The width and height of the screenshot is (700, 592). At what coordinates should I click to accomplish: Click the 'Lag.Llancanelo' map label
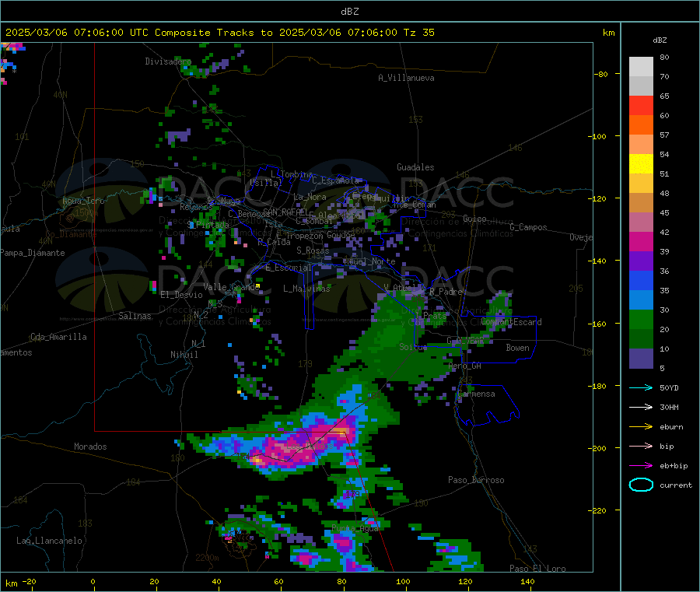[x=49, y=541]
